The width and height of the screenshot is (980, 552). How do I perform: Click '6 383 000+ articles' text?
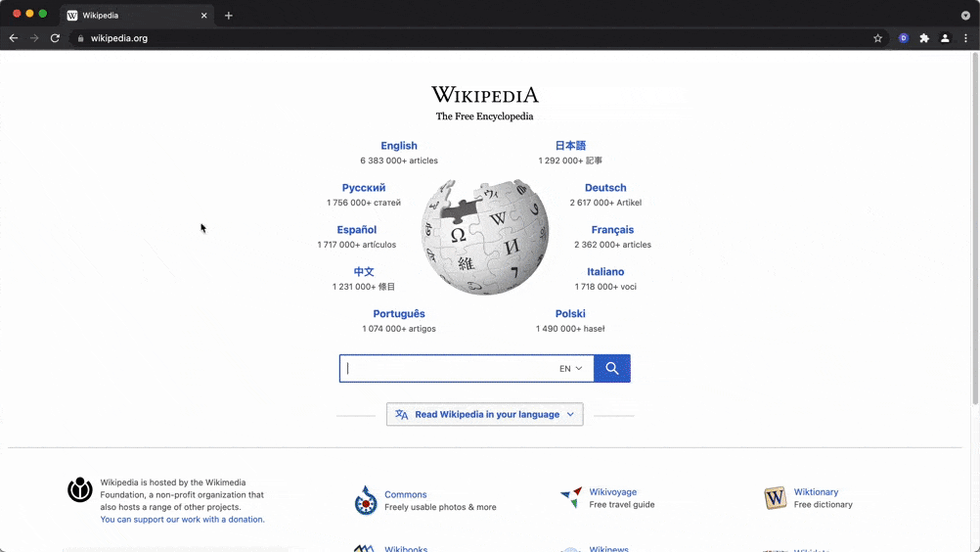pyautogui.click(x=399, y=161)
